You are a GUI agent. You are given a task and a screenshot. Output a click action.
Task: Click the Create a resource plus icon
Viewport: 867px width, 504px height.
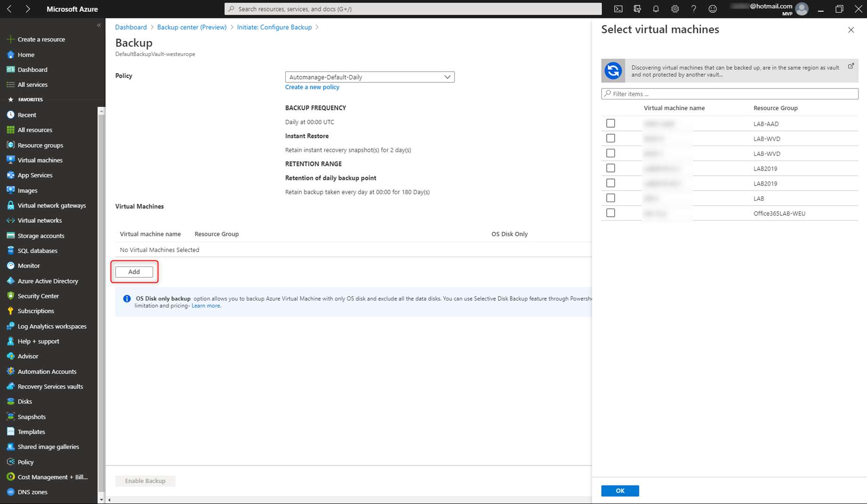(x=10, y=39)
